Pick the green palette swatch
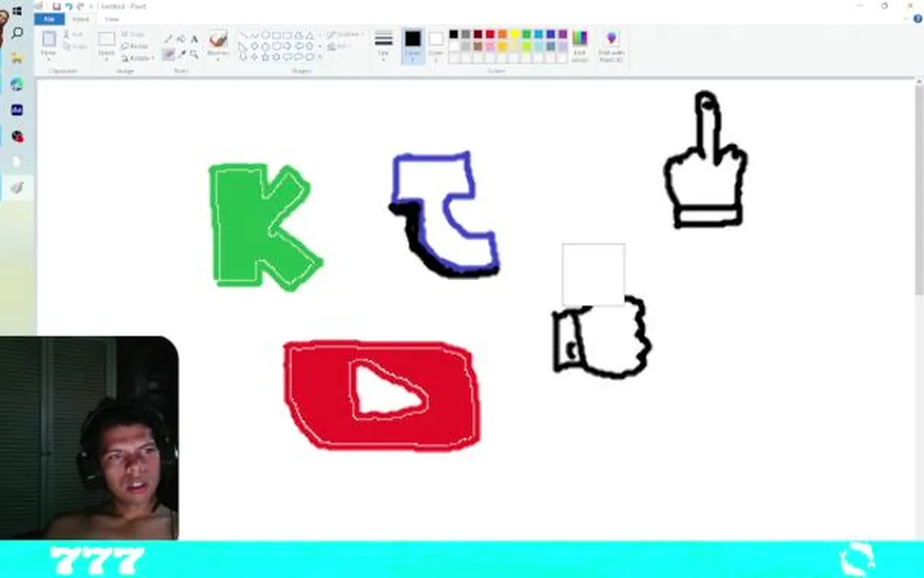This screenshot has height=578, width=924. (x=527, y=35)
